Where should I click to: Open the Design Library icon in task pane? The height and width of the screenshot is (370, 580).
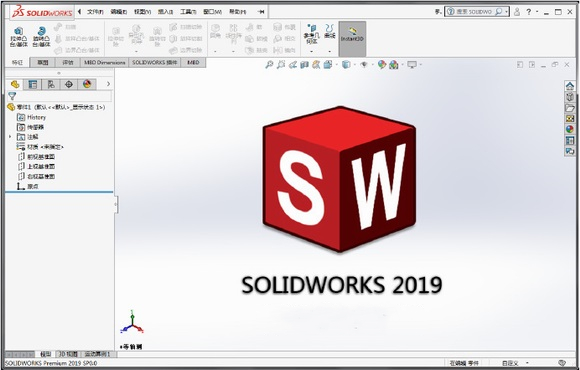click(570, 97)
